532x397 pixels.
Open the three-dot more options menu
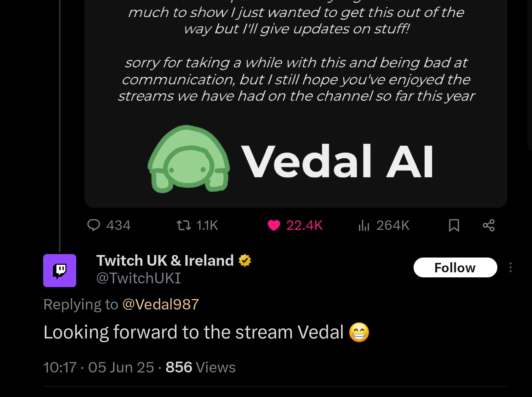510,268
